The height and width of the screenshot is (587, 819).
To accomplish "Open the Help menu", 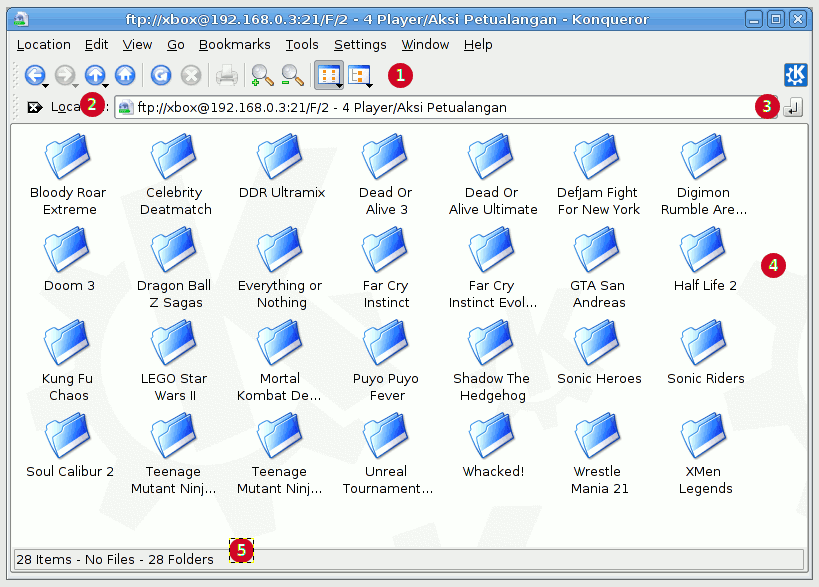I will pos(478,45).
